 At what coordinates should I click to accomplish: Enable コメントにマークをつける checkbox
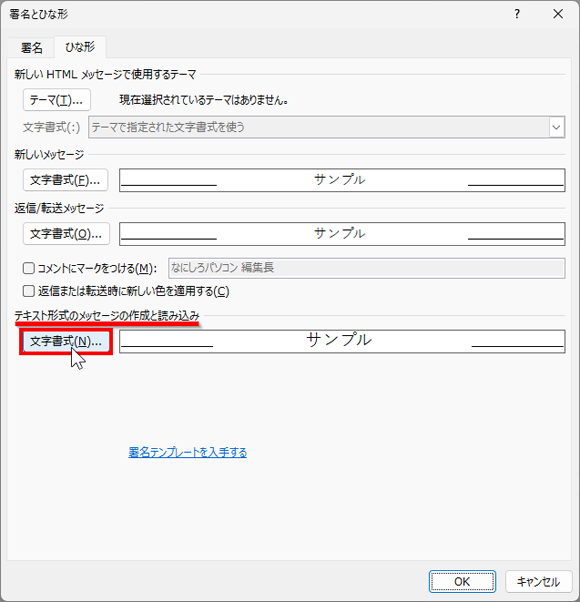click(29, 268)
